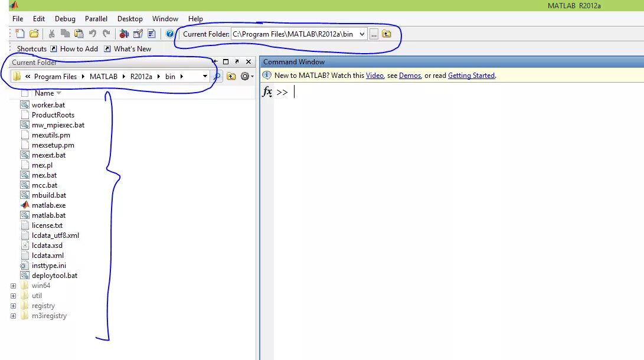Select lcdata_utf8.xml file
Image resolution: width=644 pixels, height=360 pixels.
coord(55,235)
